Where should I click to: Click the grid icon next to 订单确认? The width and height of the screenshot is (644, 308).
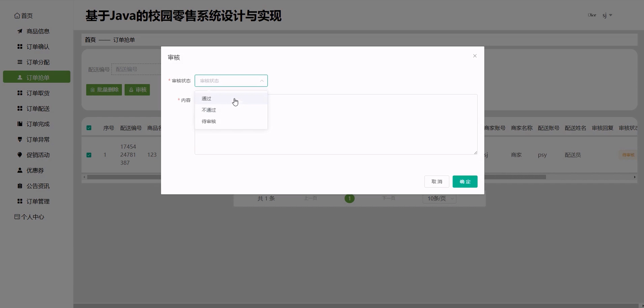pyautogui.click(x=20, y=47)
